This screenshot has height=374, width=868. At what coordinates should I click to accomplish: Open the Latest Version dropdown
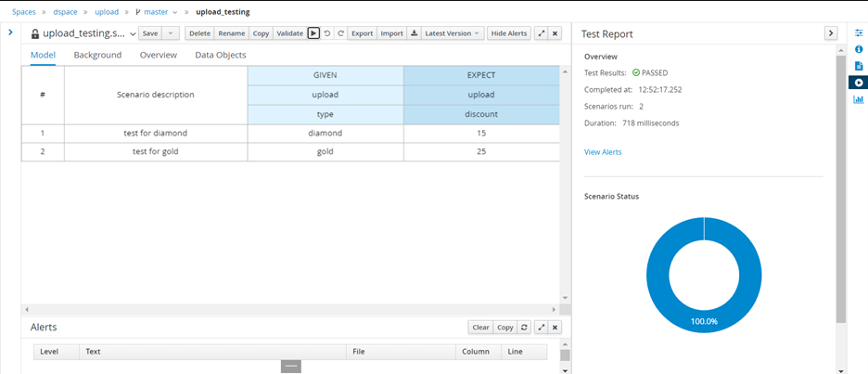453,33
